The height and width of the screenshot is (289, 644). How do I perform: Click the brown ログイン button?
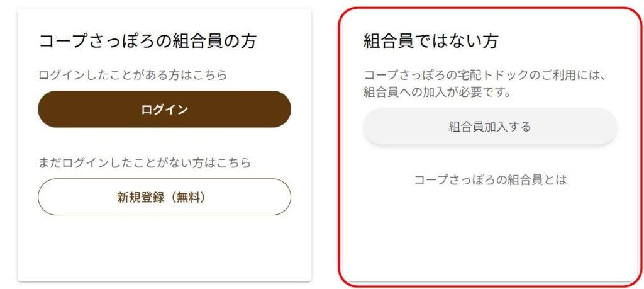coord(164,110)
